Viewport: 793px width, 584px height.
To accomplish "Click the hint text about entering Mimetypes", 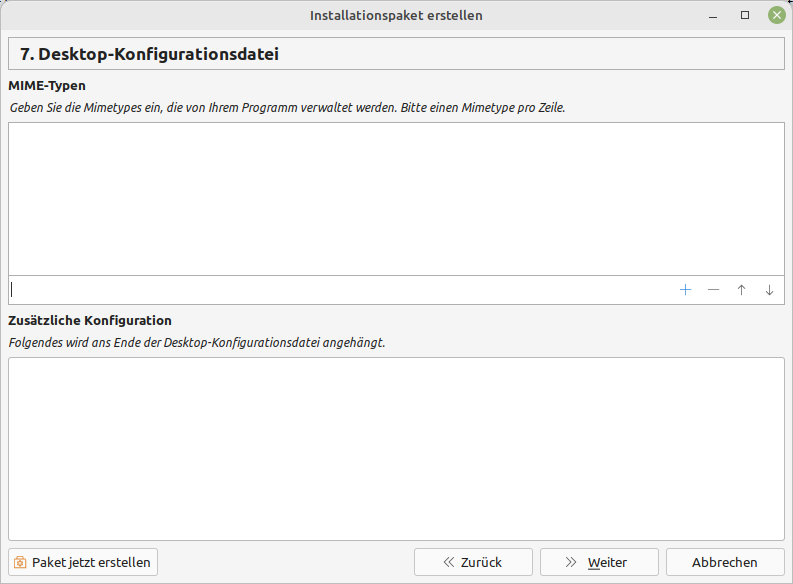I will click(287, 107).
